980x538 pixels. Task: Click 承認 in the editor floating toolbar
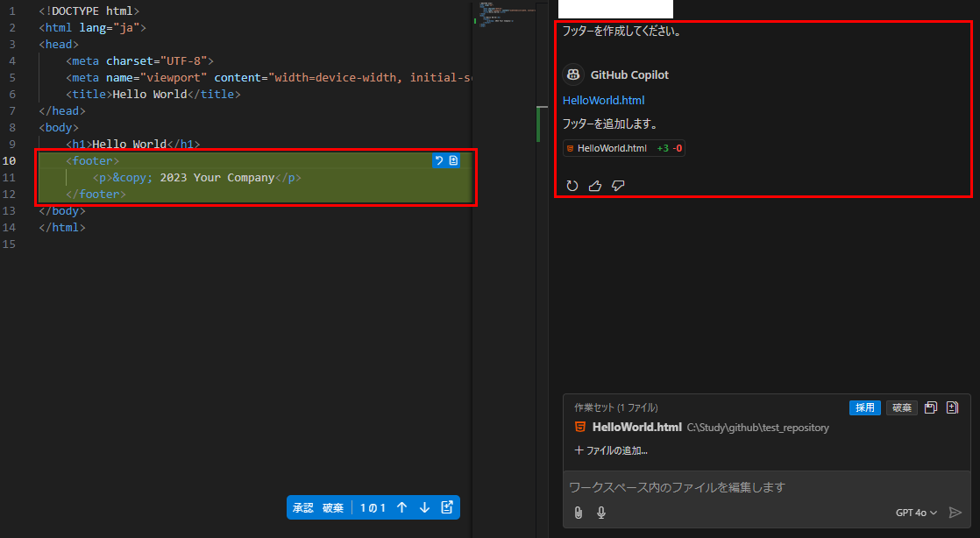point(303,507)
